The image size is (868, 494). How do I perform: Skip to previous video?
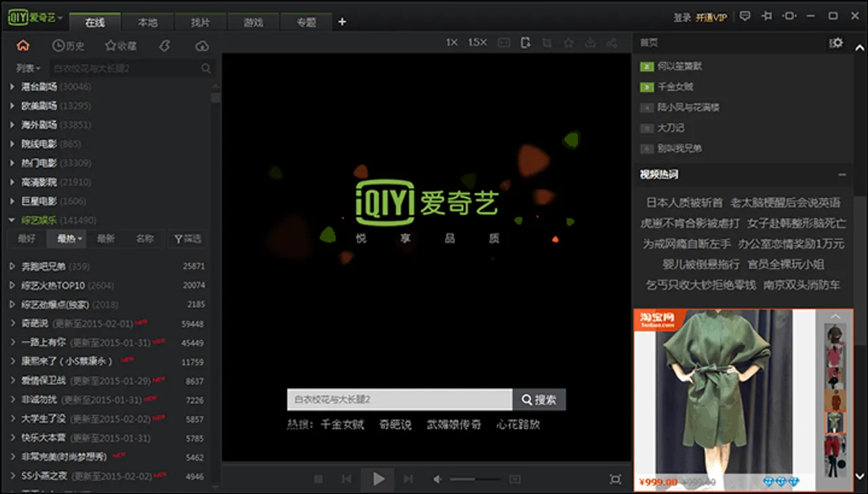(x=347, y=479)
